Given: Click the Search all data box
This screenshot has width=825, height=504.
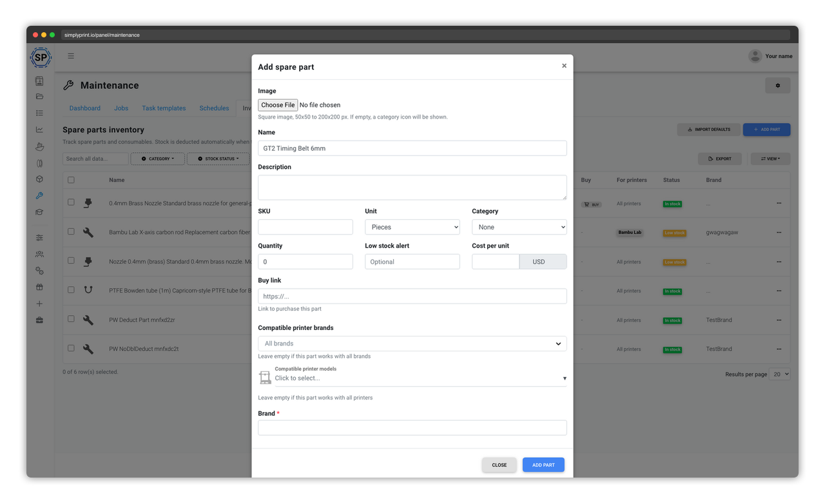Looking at the screenshot, I should (x=95, y=159).
